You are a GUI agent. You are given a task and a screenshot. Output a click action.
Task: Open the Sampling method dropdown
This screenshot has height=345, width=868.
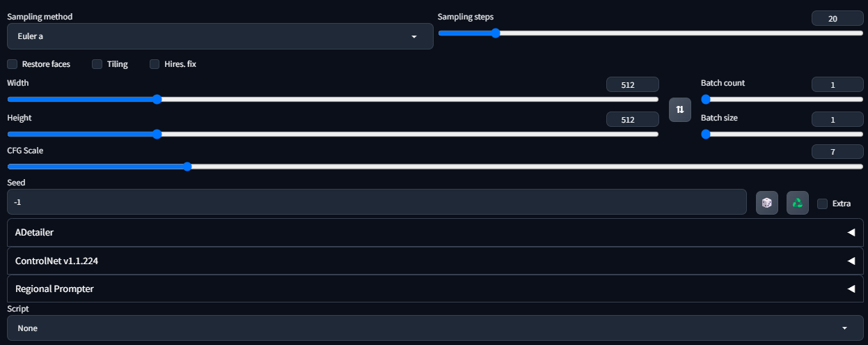click(220, 36)
